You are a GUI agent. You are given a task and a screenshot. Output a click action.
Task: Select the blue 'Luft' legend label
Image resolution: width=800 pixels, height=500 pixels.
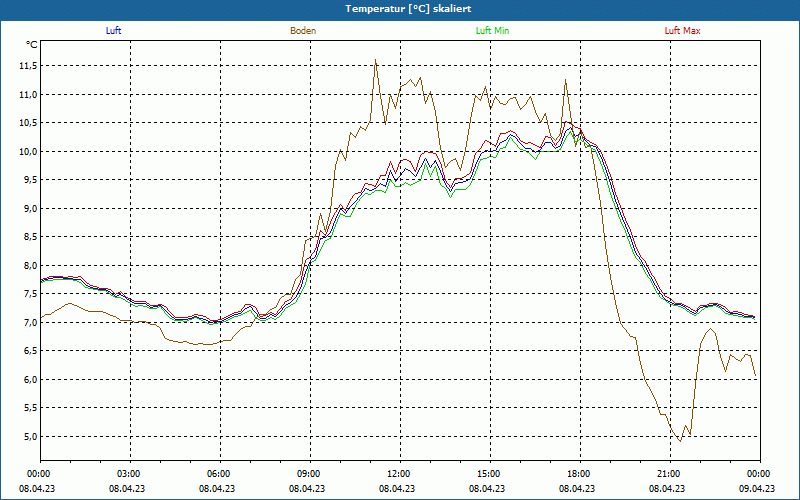(113, 31)
